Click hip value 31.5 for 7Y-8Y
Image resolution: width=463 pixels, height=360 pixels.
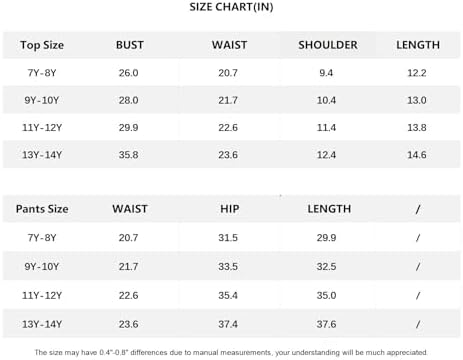[228, 238]
